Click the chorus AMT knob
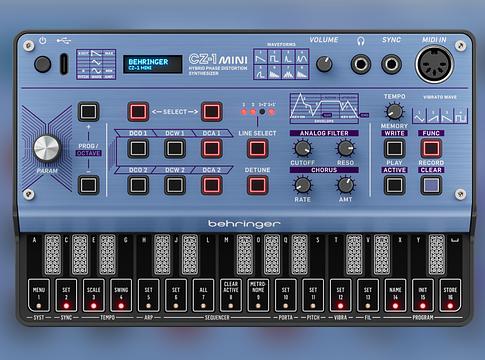This screenshot has height=360, width=485. [x=346, y=185]
